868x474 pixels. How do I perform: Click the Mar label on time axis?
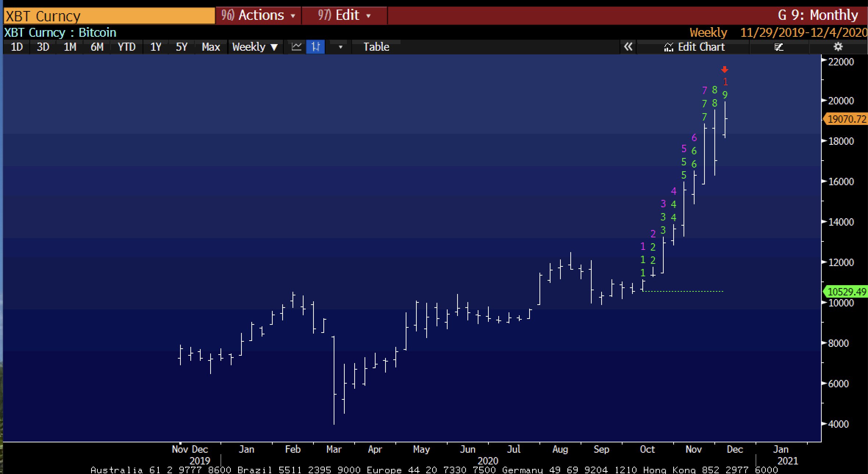point(334,449)
